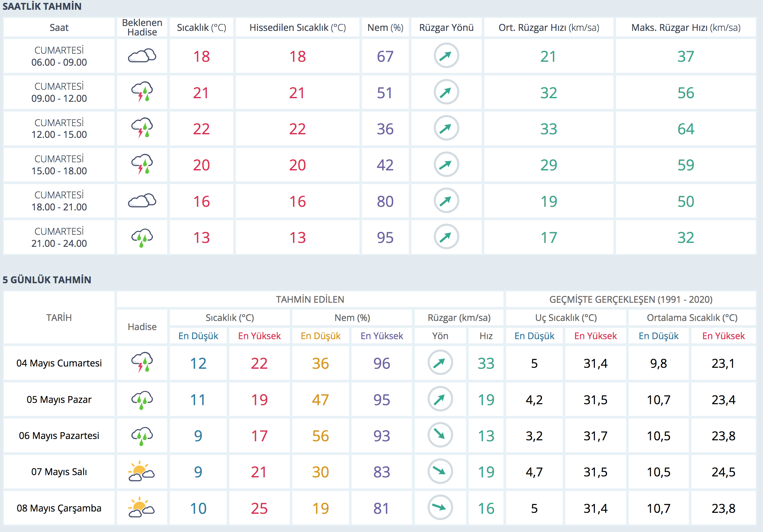Viewport: 763px width, 532px height.
Task: Click the max wind value 64
Action: click(686, 129)
